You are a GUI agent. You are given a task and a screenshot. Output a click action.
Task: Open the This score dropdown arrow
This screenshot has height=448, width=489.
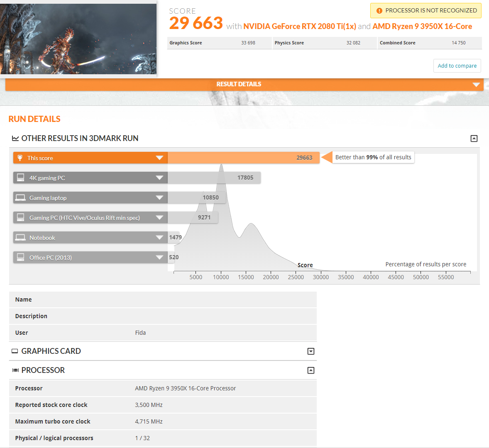point(159,158)
